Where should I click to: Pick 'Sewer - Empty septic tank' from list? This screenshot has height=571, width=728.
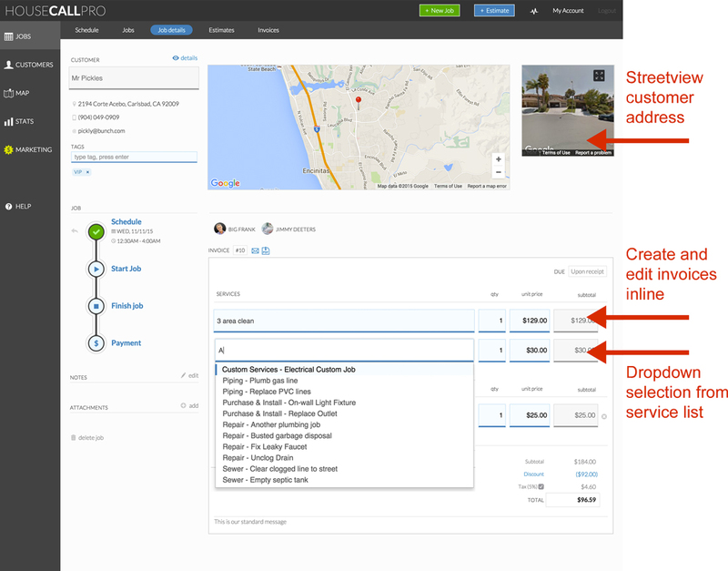point(265,480)
